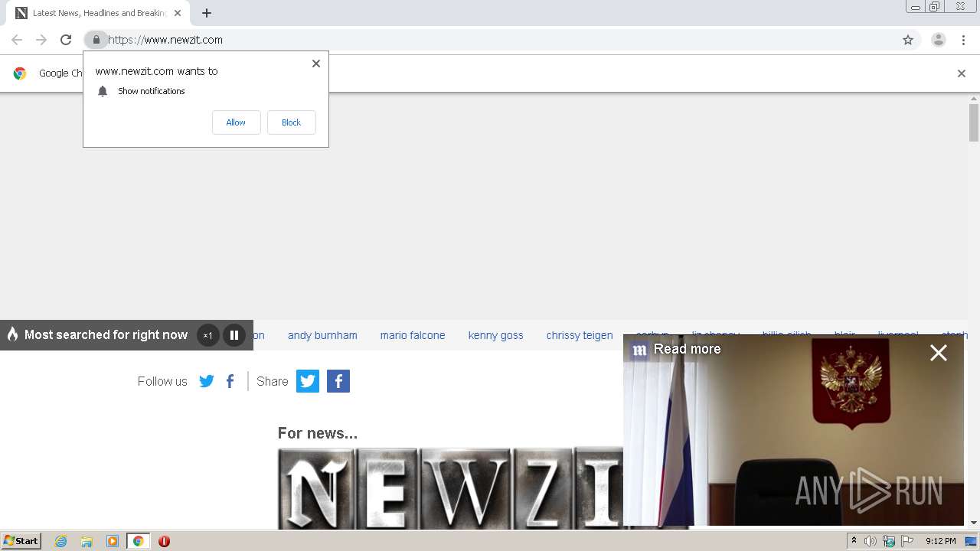The image size is (980, 551).
Task: Click the scrollbar down arrow
Action: pyautogui.click(x=974, y=523)
